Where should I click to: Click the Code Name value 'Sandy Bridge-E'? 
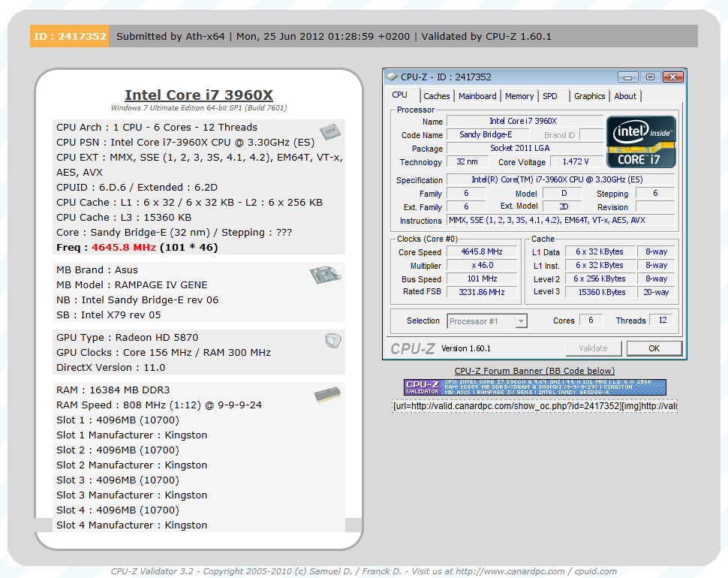pyautogui.click(x=486, y=134)
